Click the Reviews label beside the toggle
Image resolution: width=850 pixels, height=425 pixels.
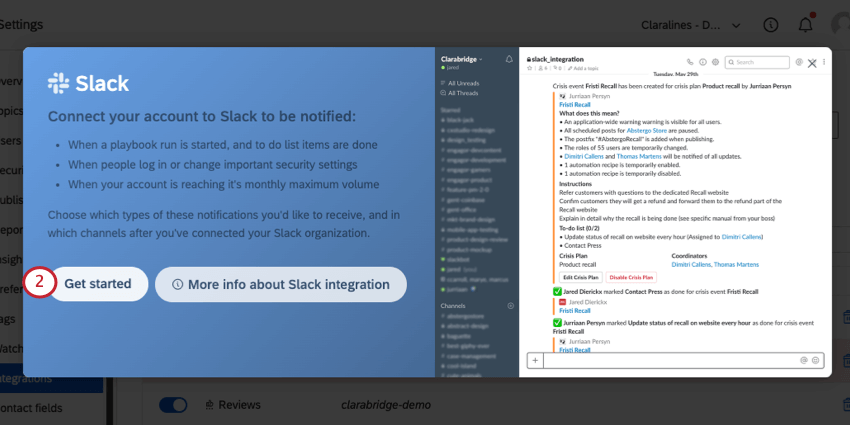tap(240, 405)
